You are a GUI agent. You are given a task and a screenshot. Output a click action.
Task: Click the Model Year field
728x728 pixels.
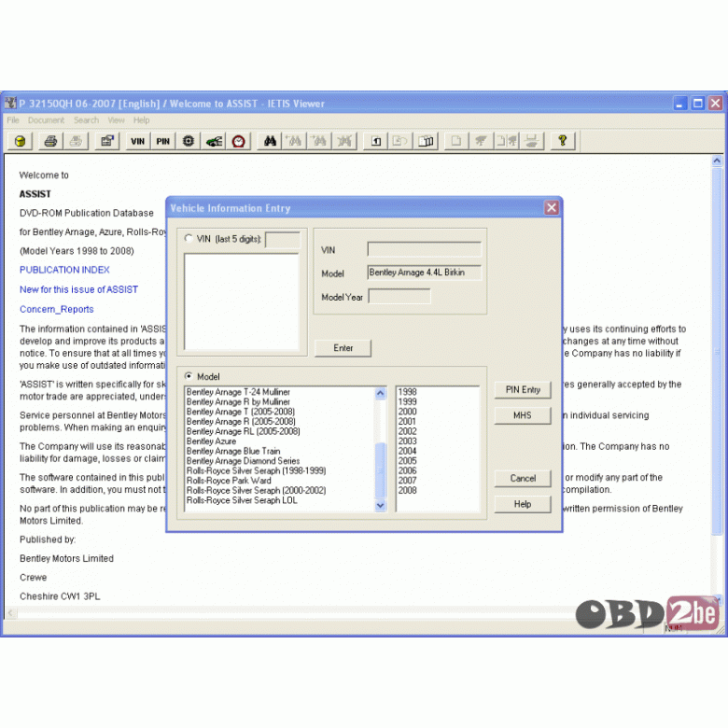pos(399,296)
